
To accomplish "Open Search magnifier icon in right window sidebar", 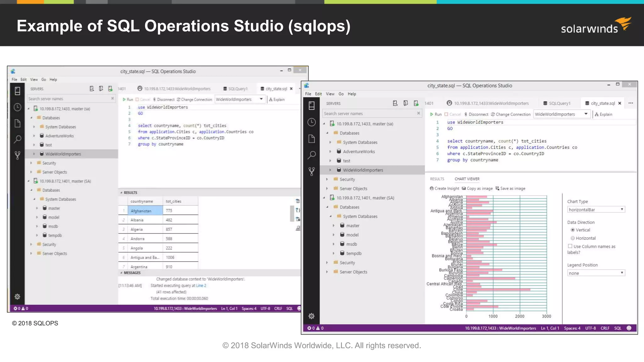I will coord(311,155).
